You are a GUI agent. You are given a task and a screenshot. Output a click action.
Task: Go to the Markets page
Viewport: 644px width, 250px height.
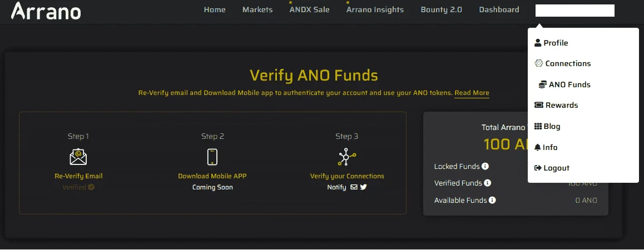pyautogui.click(x=257, y=9)
